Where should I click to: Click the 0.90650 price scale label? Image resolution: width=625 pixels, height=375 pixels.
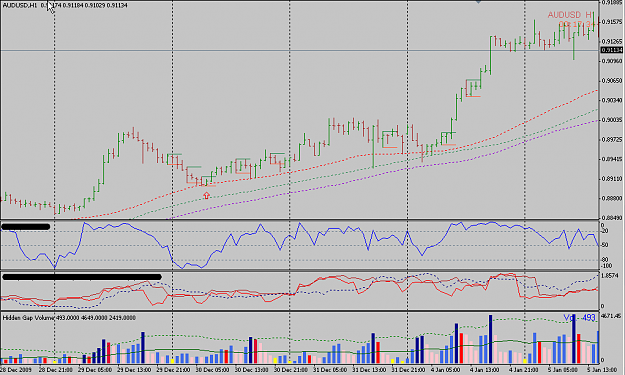point(612,80)
